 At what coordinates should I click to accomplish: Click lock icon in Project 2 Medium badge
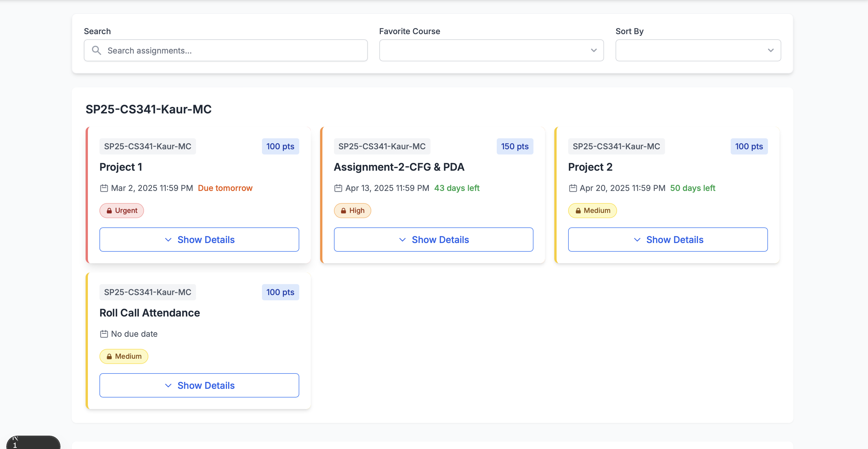coord(578,211)
